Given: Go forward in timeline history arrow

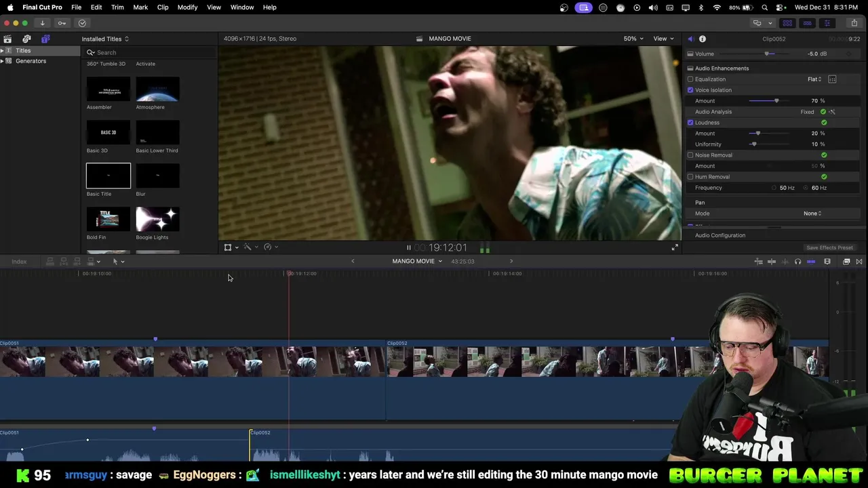Looking at the screenshot, I should (x=511, y=262).
